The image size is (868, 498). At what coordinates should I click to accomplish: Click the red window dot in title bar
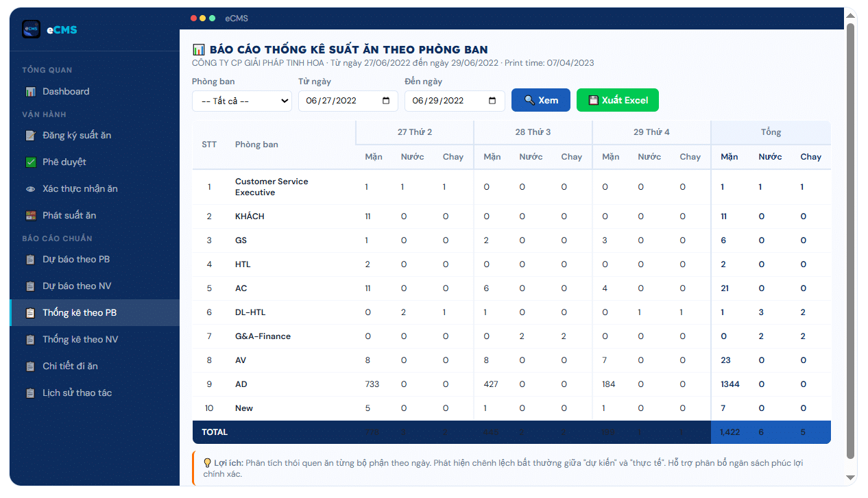[194, 18]
